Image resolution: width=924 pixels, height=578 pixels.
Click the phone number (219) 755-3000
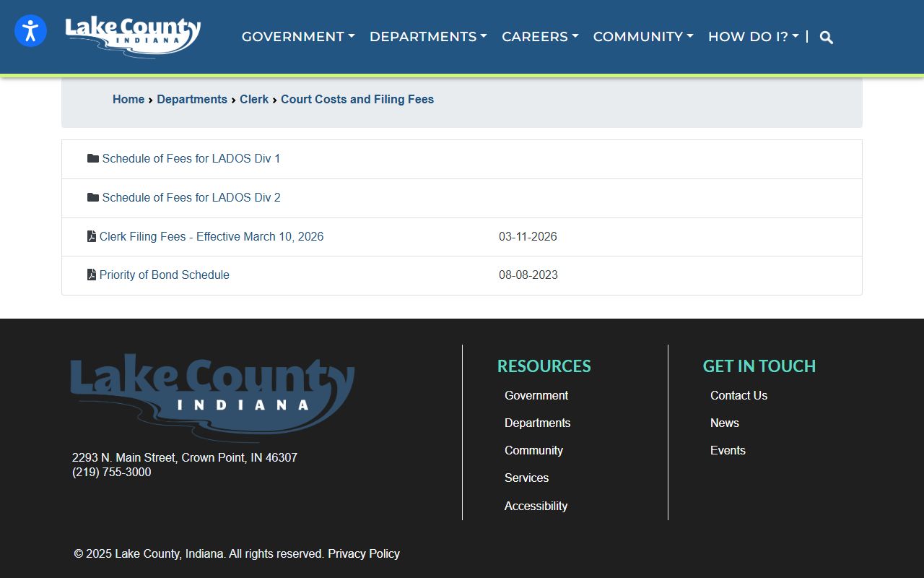[112, 472]
